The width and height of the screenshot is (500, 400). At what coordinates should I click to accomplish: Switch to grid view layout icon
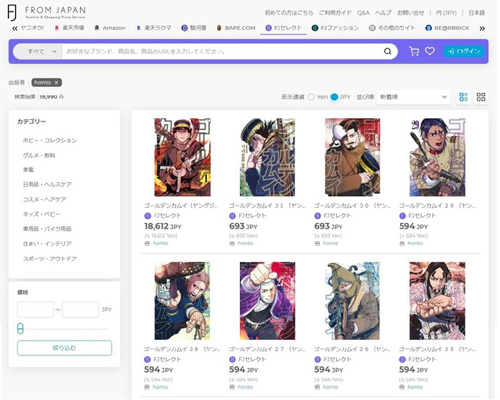481,97
